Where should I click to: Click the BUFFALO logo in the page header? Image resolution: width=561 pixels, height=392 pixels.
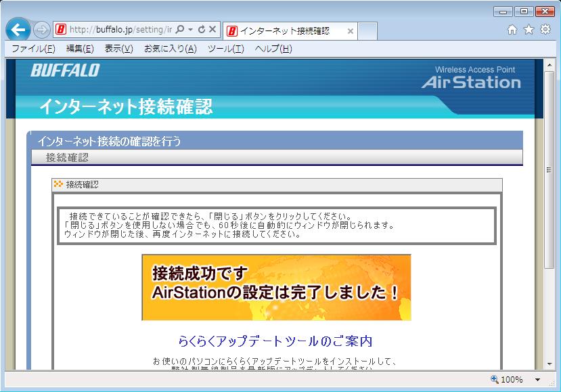65,70
